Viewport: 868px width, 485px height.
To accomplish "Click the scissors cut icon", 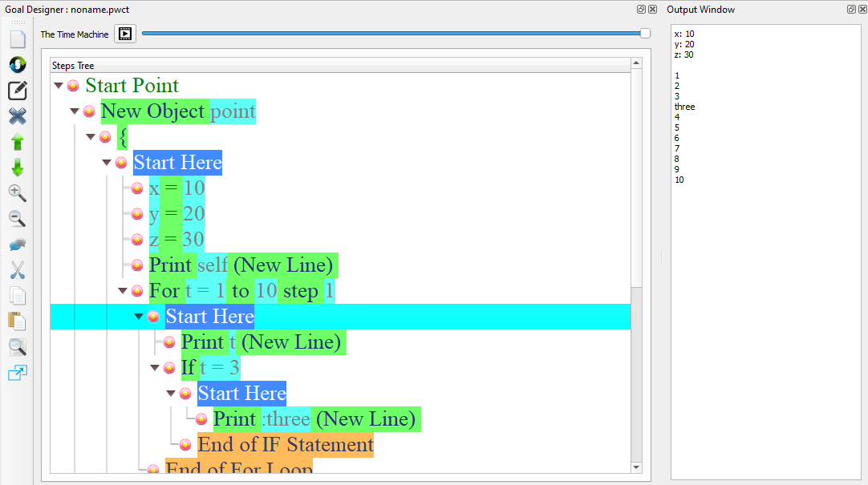I will 17,270.
